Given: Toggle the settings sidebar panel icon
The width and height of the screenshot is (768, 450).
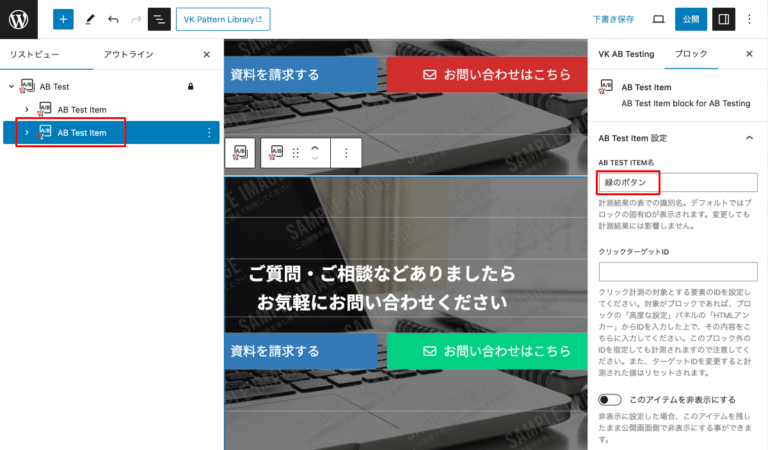Looking at the screenshot, I should pos(723,19).
